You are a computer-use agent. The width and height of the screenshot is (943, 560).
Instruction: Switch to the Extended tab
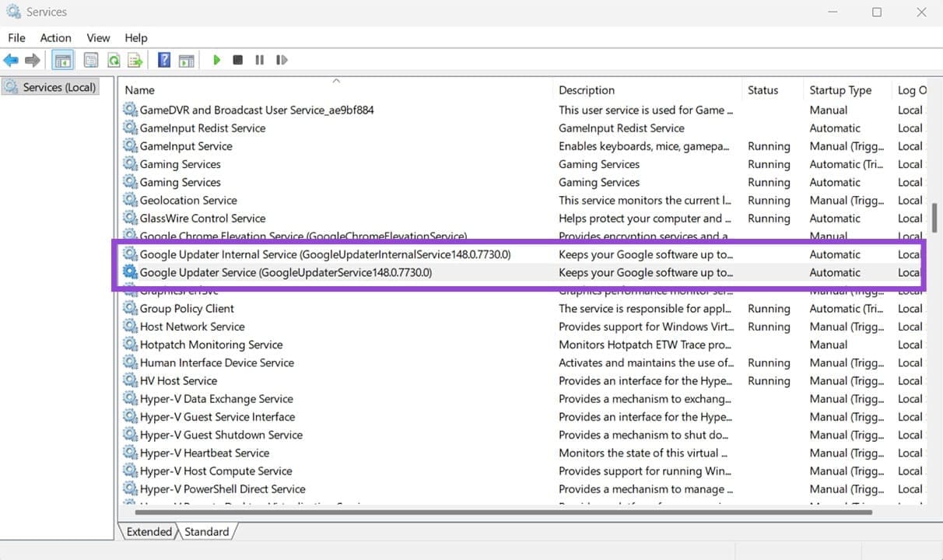coord(149,532)
